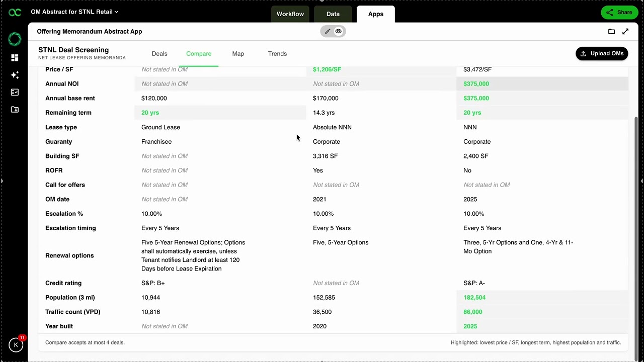Click the 'Compare accepts at most 4 deals' note
The height and width of the screenshot is (362, 644).
point(85,342)
